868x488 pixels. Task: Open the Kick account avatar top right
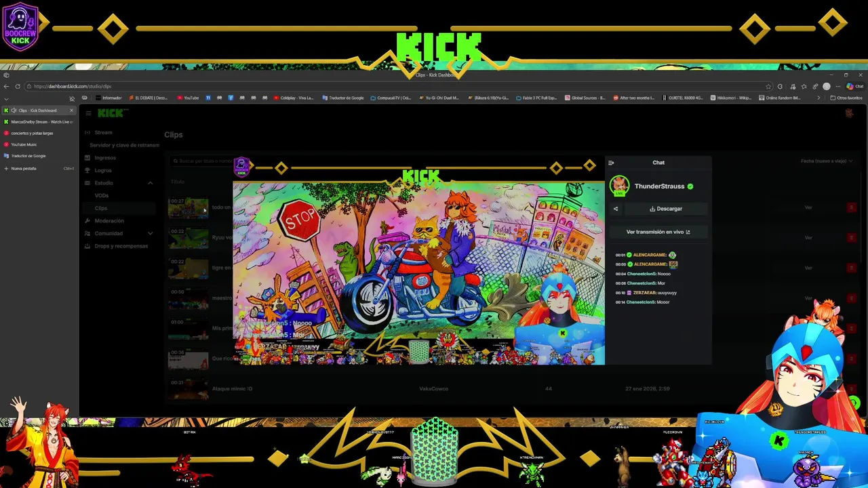[850, 113]
